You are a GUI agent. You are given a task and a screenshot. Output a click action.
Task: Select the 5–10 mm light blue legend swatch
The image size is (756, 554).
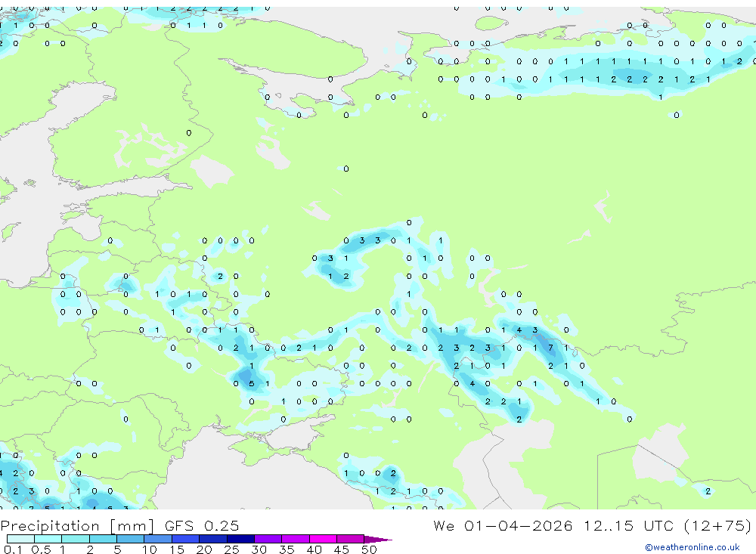130,539
